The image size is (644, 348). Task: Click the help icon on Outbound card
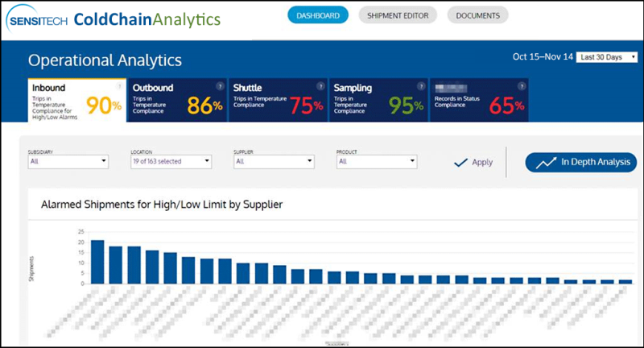(x=220, y=86)
